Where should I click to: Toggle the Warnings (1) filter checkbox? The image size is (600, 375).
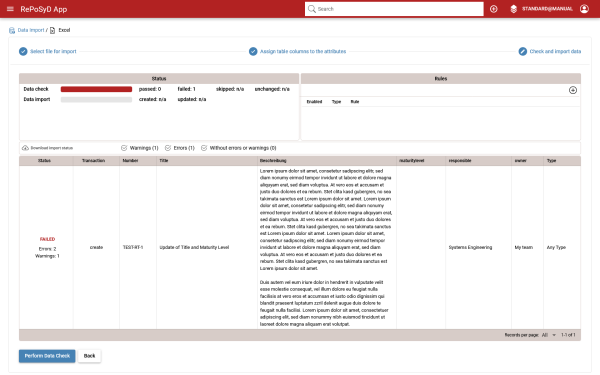124,148
